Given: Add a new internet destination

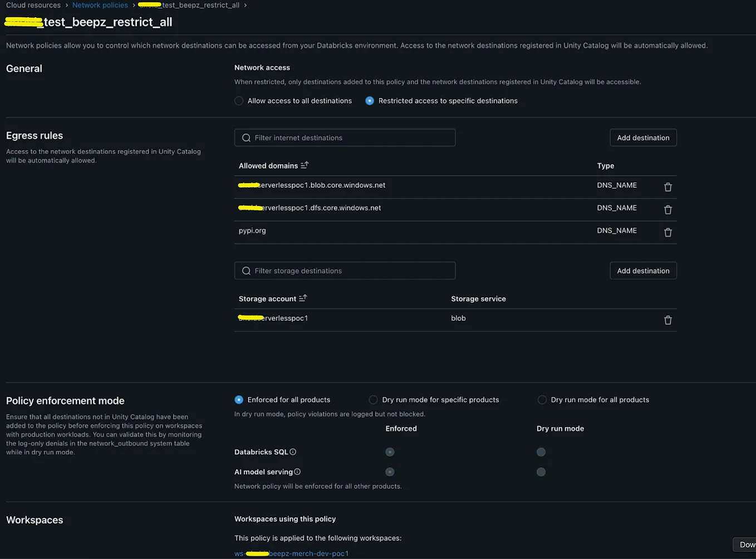Looking at the screenshot, I should 643,138.
